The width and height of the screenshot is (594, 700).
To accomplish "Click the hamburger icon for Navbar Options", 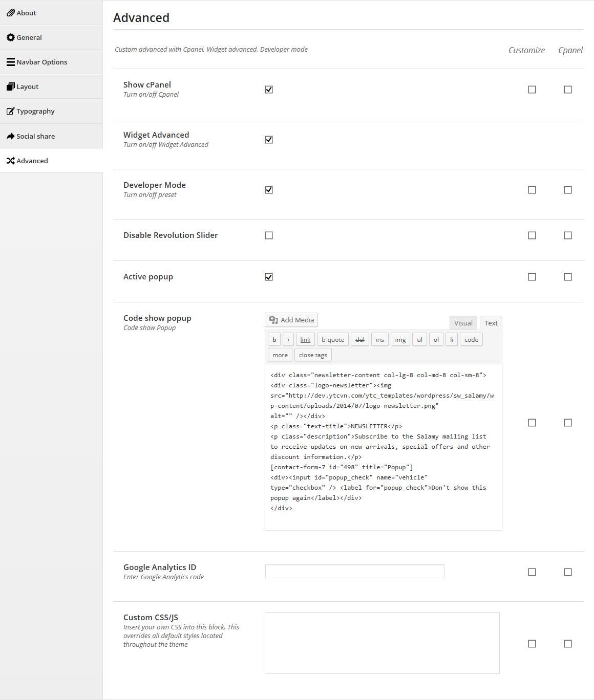I will click(10, 62).
